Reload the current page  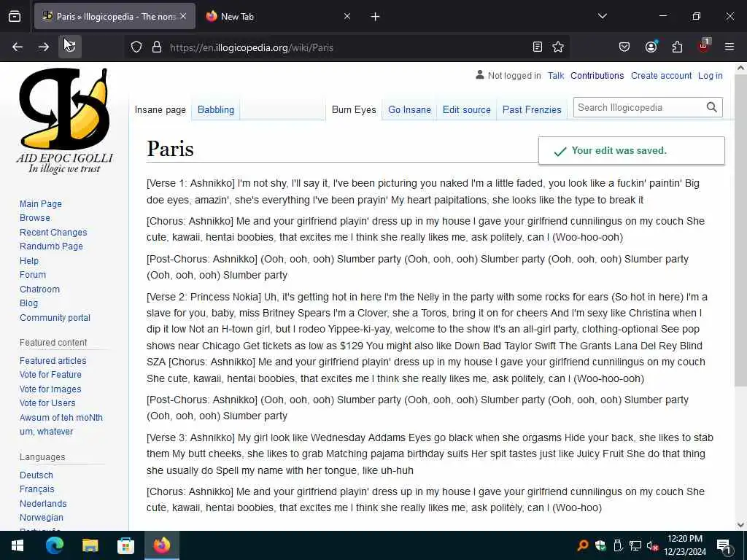[70, 47]
